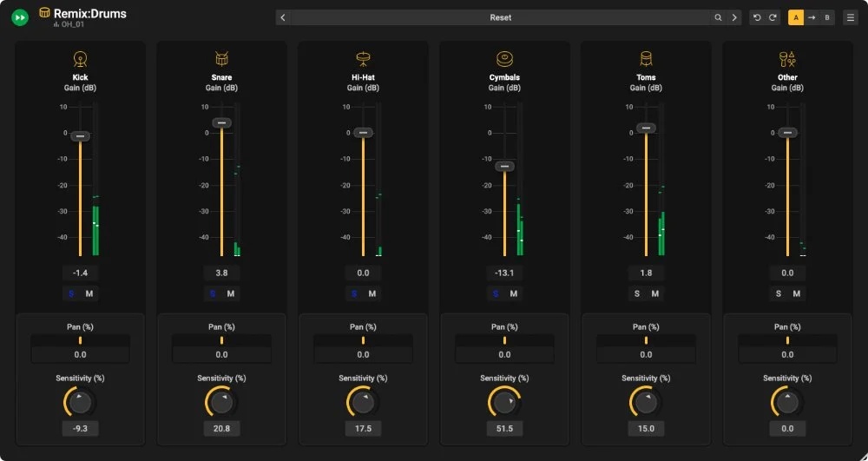The image size is (868, 461).
Task: Click Kick gain value -1.4
Action: (80, 273)
